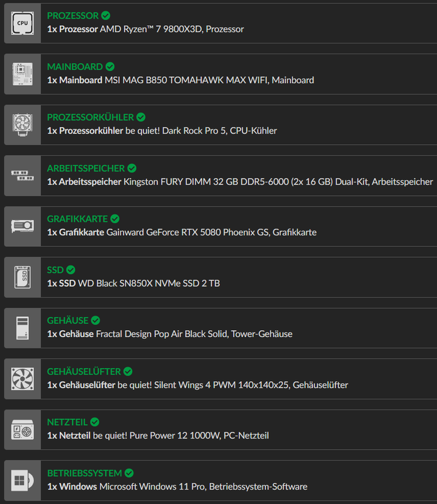
Task: Select Gainward GeForce RTX 5080 Phoenix GS text
Action: tap(188, 232)
